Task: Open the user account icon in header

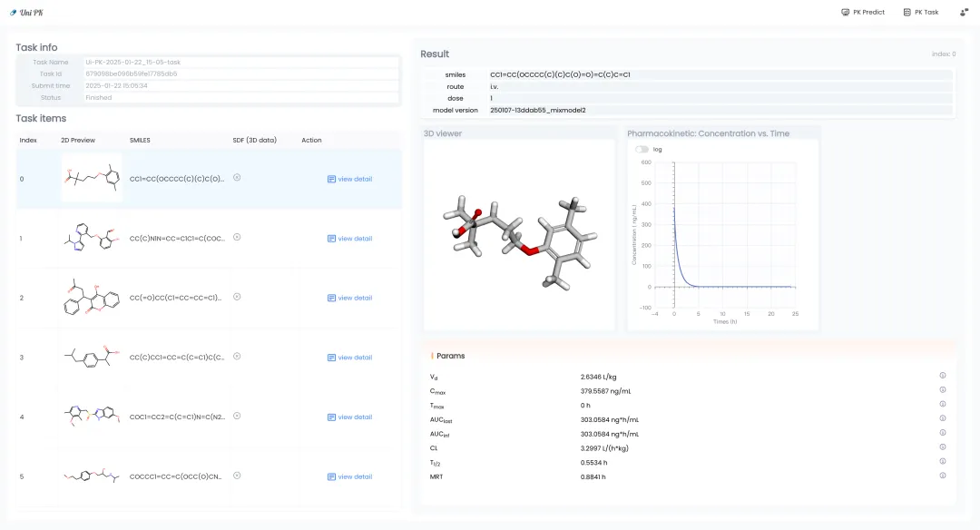Action: (964, 13)
